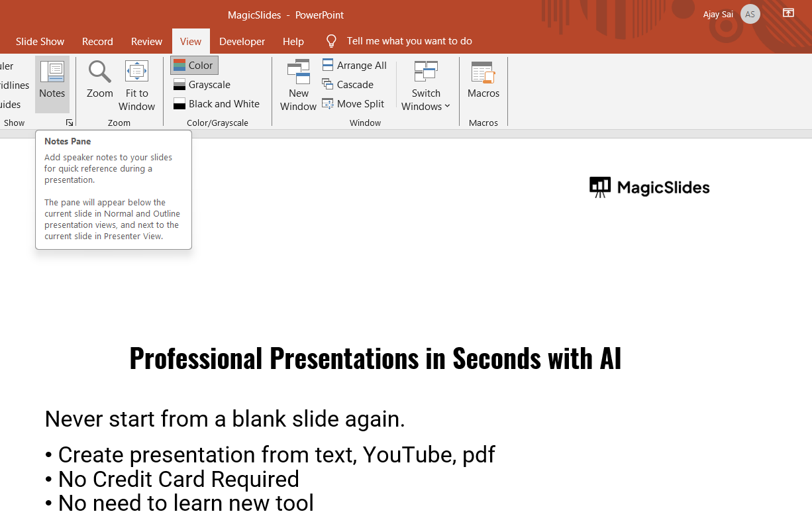Open the Record tab
This screenshot has height=526, width=812.
97,41
